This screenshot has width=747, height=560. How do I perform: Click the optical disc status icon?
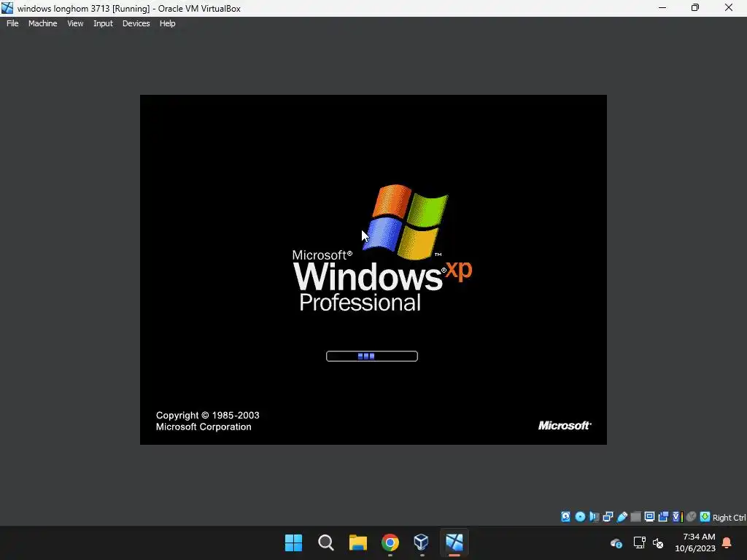(580, 517)
